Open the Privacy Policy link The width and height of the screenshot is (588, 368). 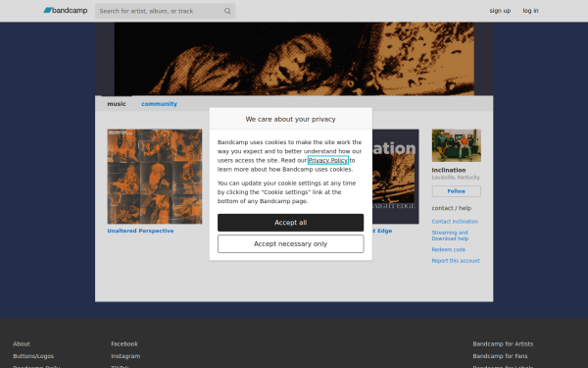(327, 160)
